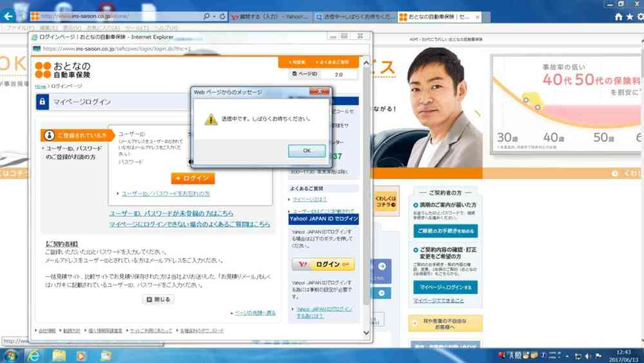
Task: Open the 会社情報 footer link
Action: pos(47,331)
